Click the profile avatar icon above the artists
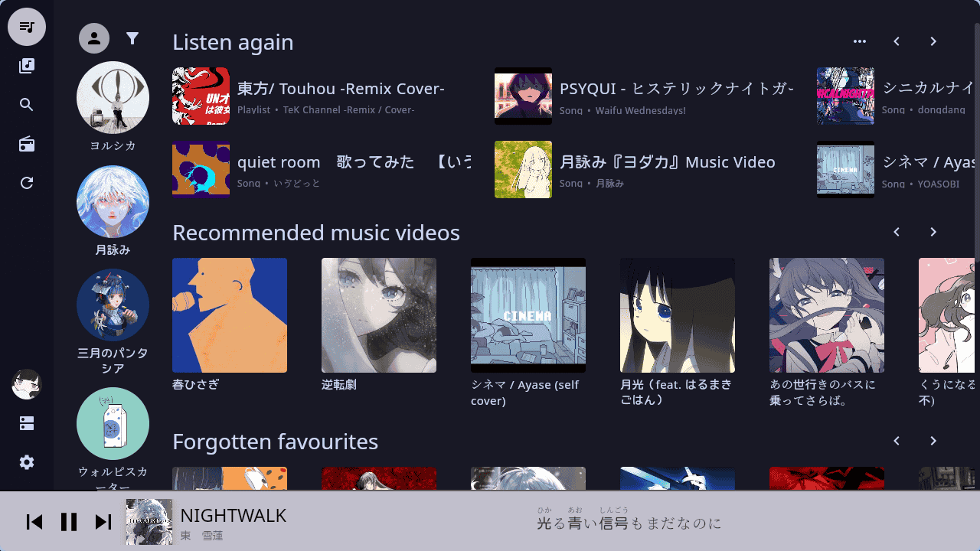 (x=94, y=38)
